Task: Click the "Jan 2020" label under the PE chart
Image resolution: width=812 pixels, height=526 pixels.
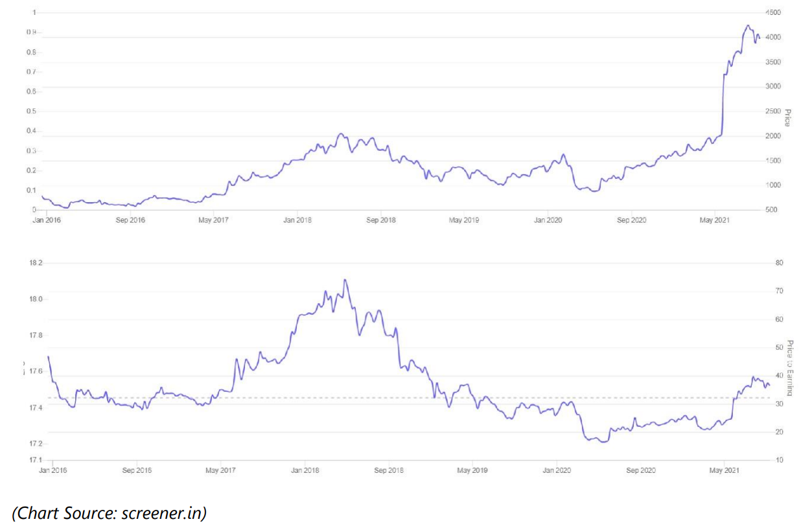Action: [x=556, y=470]
